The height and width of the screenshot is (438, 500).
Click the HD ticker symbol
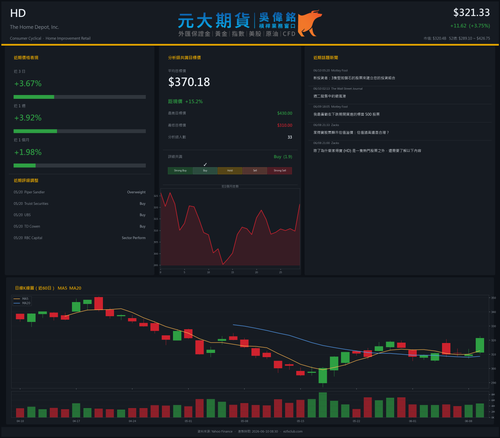coord(18,13)
